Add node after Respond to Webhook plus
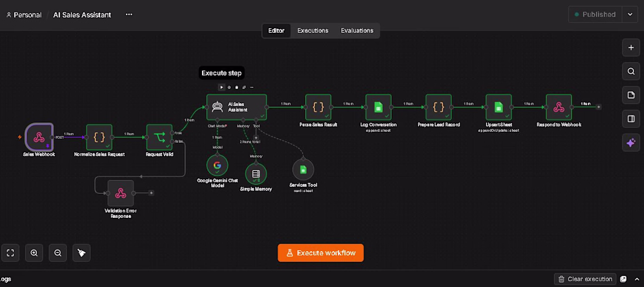644x287 pixels. click(x=598, y=107)
